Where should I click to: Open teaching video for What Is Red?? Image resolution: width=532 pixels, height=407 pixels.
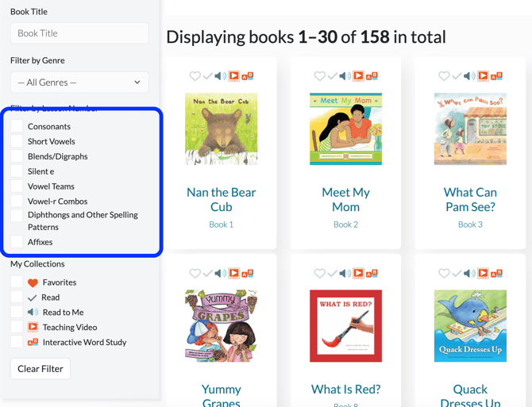pos(358,273)
